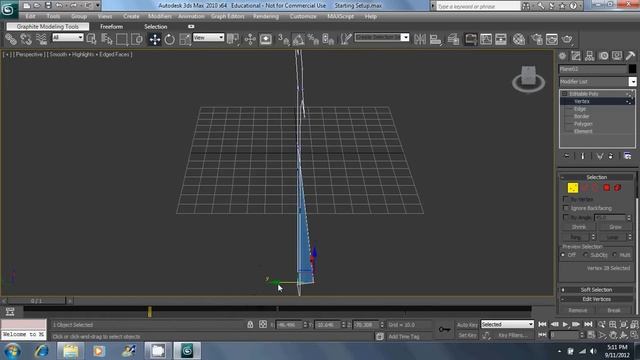Toggle the Auto Key button

467,325
